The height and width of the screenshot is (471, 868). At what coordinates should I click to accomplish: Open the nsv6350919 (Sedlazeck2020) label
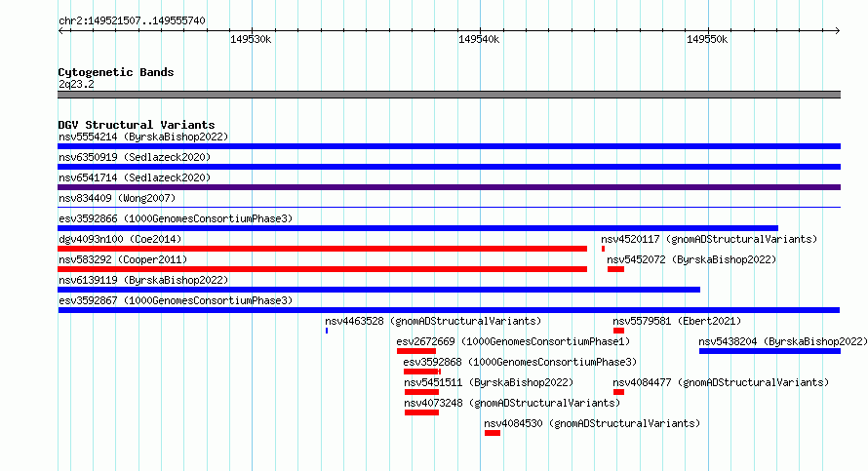pos(135,157)
